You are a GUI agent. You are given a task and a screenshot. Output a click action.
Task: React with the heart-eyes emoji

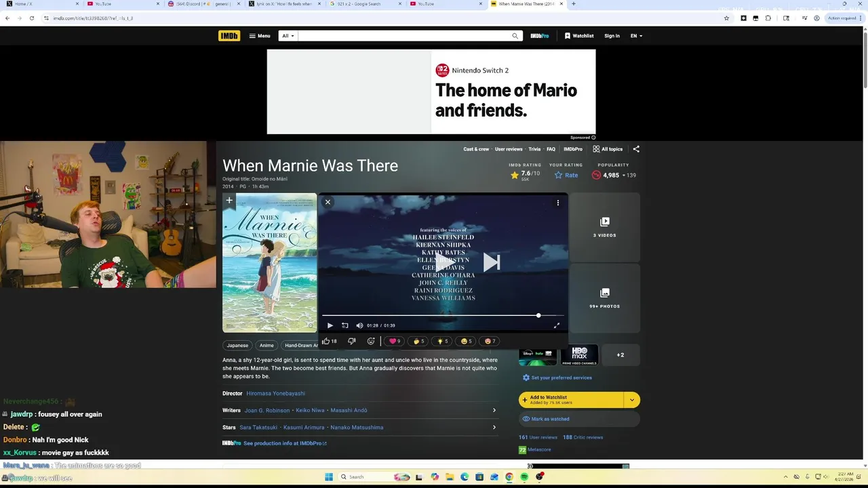(x=490, y=341)
